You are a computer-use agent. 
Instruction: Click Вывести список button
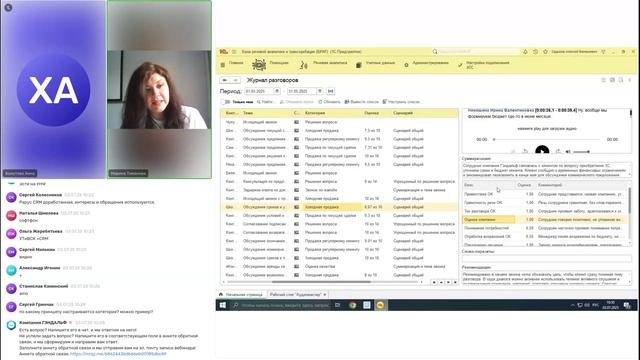362,102
